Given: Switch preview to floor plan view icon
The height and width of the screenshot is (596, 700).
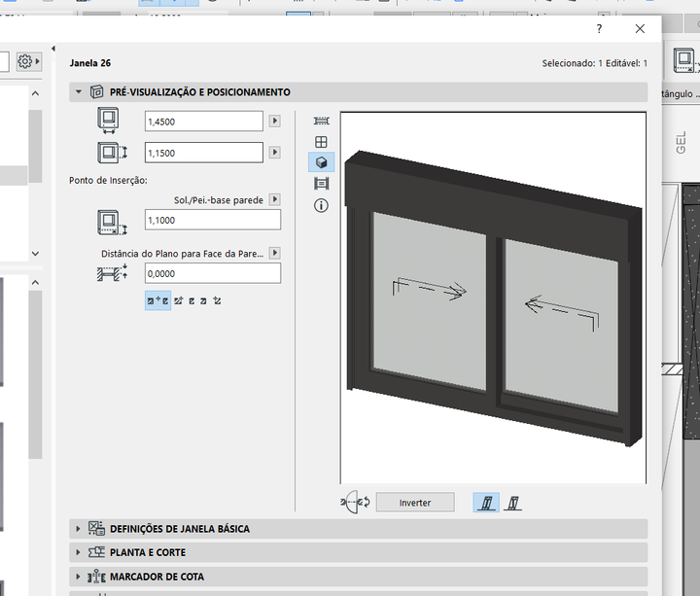Looking at the screenshot, I should pos(322,121).
